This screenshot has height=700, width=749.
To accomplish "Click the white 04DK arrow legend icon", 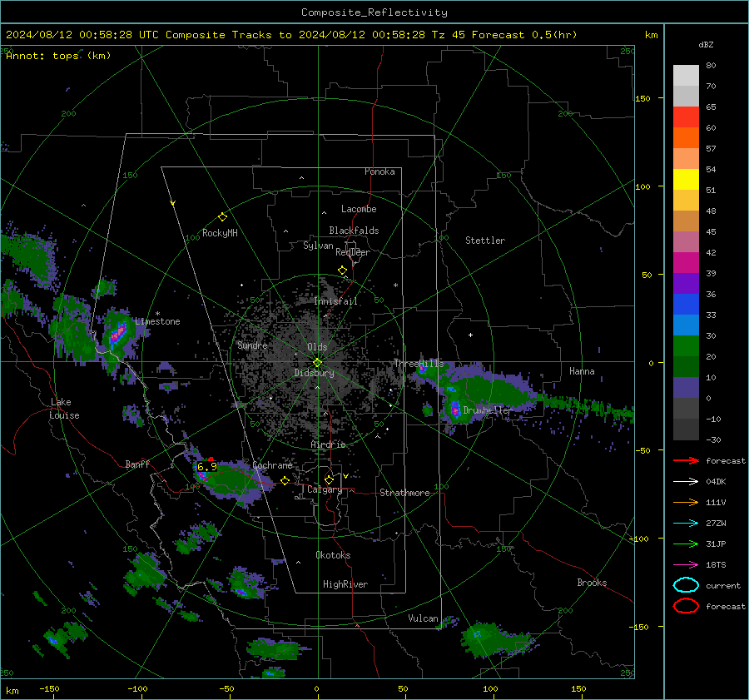I will pyautogui.click(x=686, y=481).
